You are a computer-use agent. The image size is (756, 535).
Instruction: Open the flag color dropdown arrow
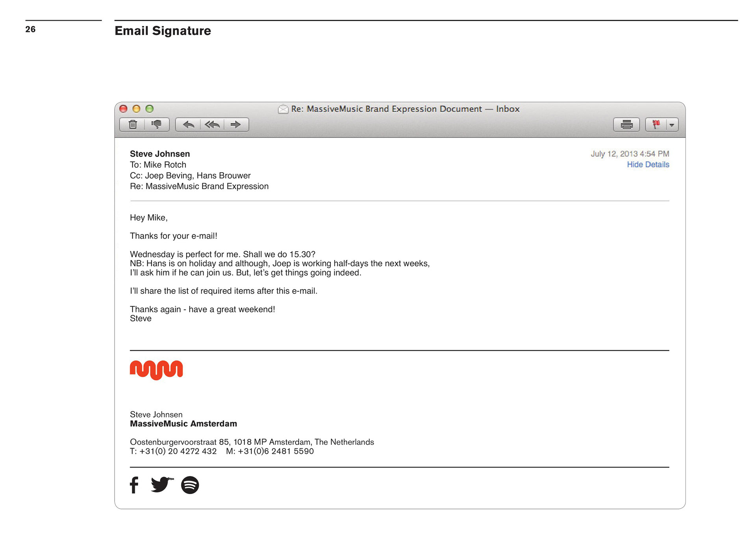click(672, 125)
